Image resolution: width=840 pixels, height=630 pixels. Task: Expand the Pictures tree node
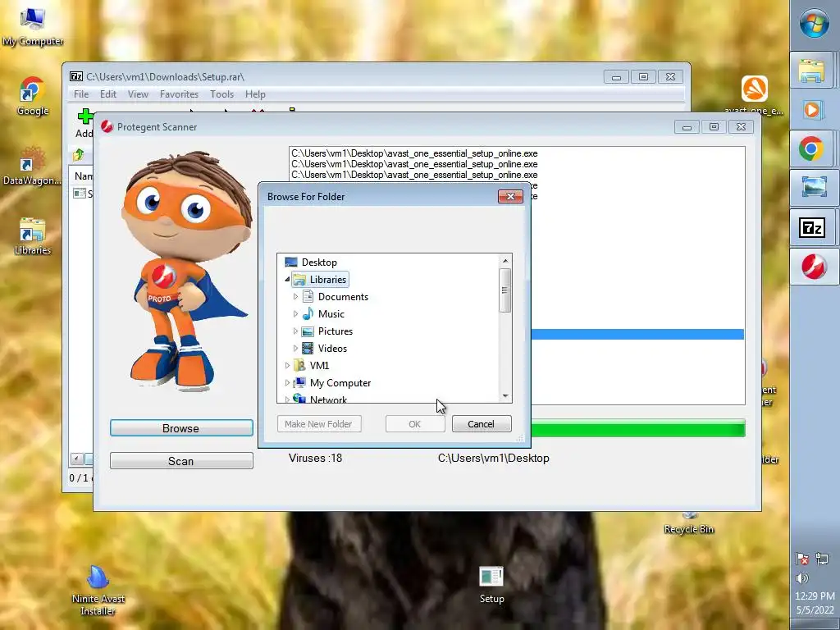295,331
